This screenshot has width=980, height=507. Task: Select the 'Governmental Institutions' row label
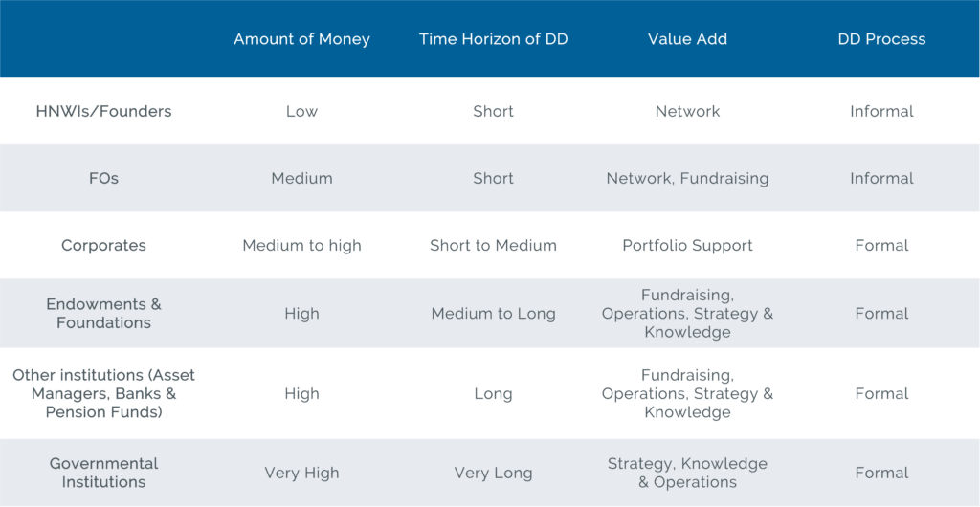[103, 473]
